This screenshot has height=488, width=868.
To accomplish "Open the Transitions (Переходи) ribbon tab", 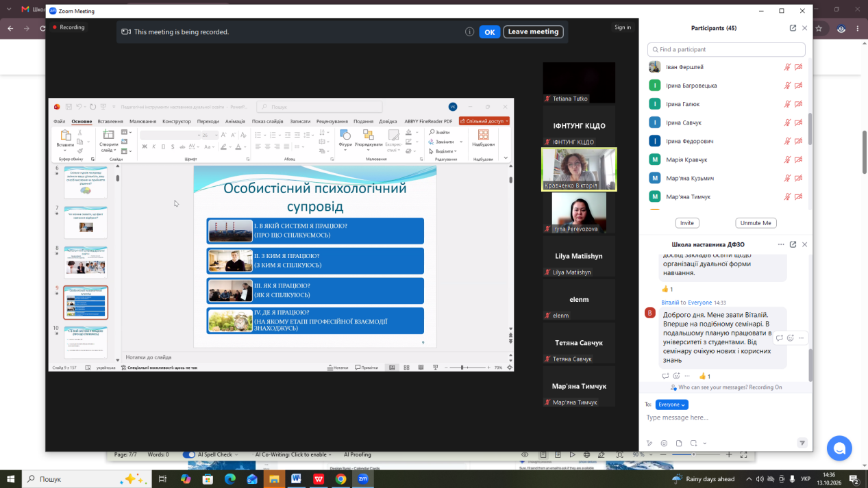I will tap(208, 121).
